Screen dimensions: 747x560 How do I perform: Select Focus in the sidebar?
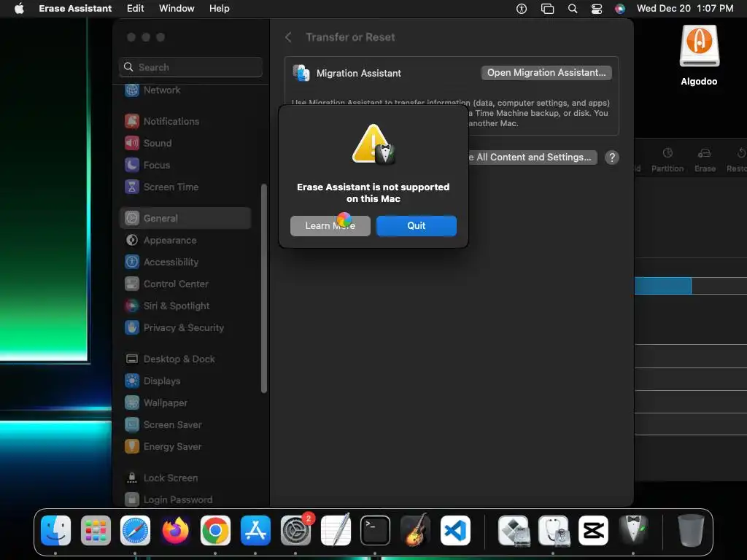click(186, 166)
